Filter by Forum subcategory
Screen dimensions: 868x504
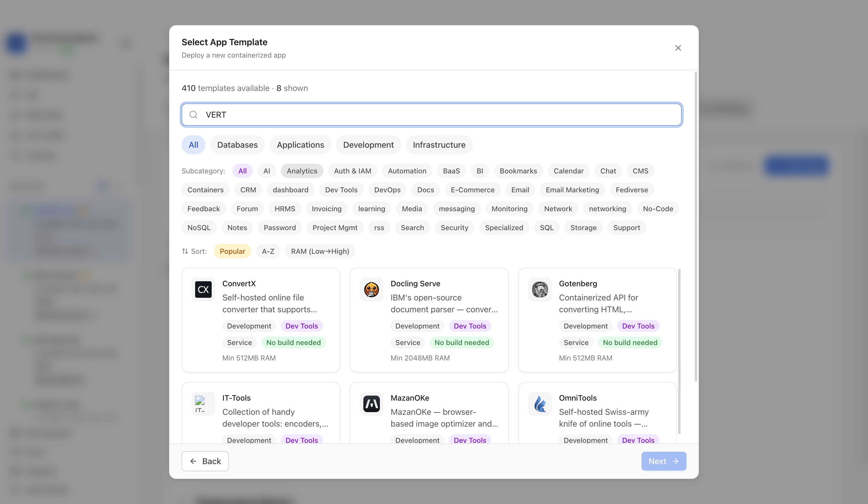tap(247, 209)
